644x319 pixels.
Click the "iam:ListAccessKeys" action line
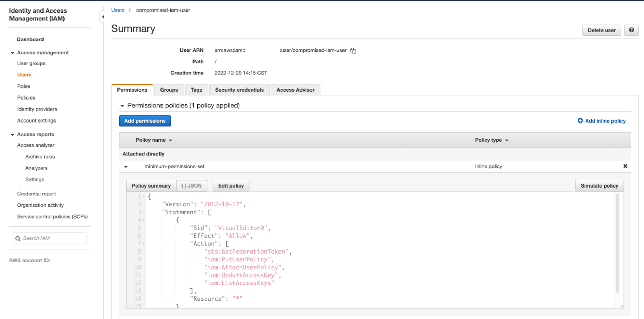239,283
